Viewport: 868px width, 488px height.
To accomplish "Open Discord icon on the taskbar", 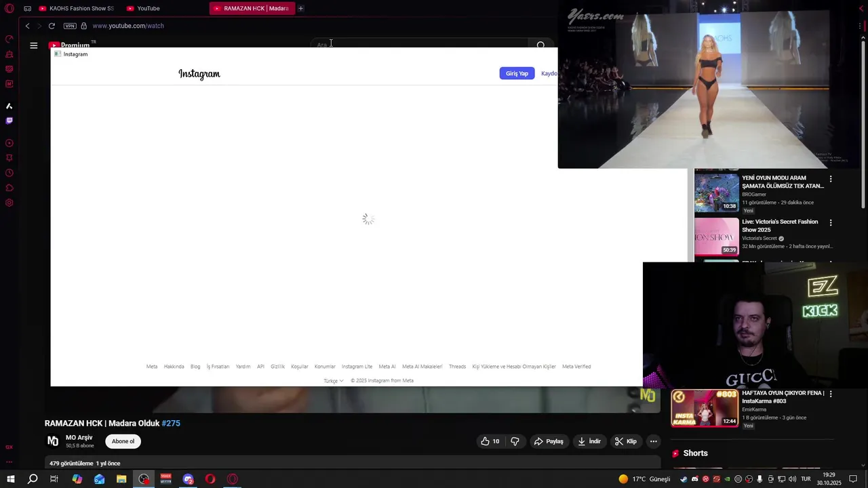I will 188,479.
